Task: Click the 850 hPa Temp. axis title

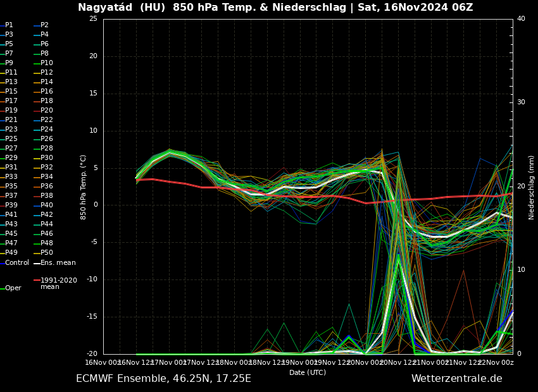Action: click(83, 187)
